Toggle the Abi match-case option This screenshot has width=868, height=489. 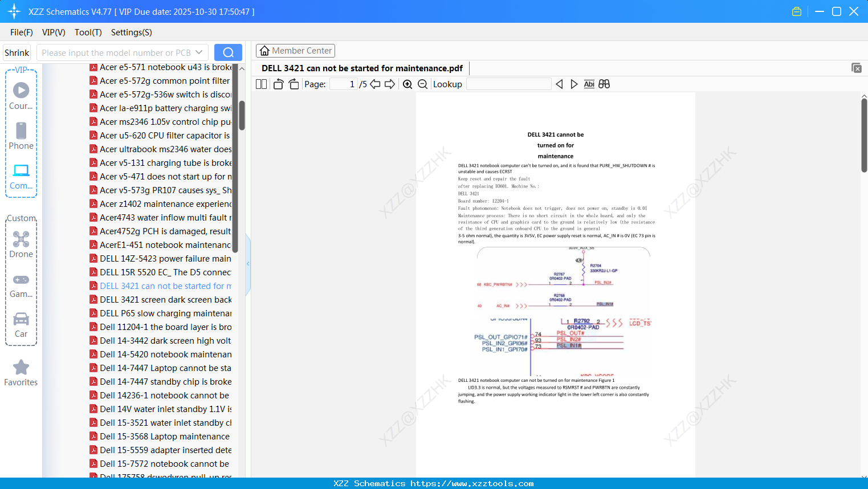coord(589,84)
